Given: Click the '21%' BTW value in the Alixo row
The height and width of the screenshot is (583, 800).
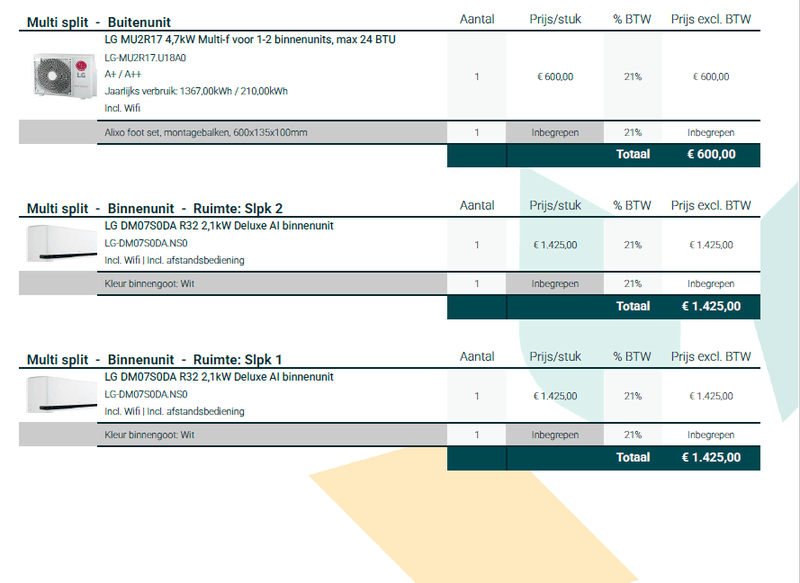Looking at the screenshot, I should point(633,133).
